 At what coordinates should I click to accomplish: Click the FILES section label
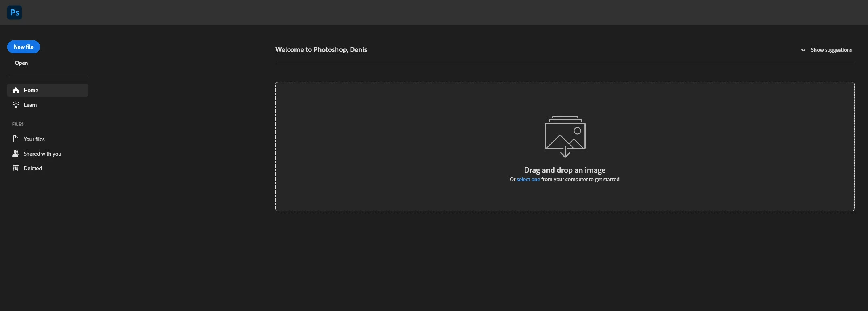click(18, 124)
